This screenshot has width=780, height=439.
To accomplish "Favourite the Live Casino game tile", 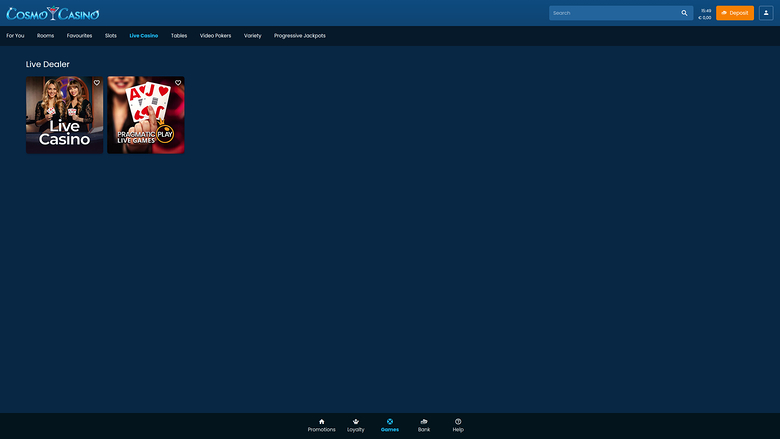I will [97, 83].
